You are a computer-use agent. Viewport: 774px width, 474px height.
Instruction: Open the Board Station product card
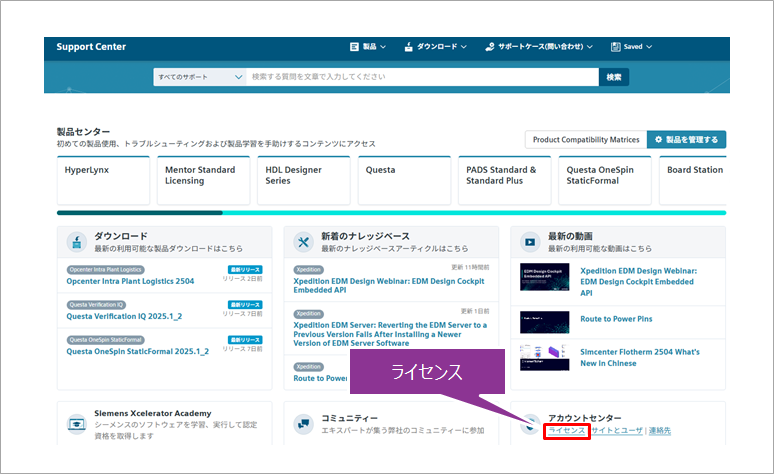click(693, 180)
